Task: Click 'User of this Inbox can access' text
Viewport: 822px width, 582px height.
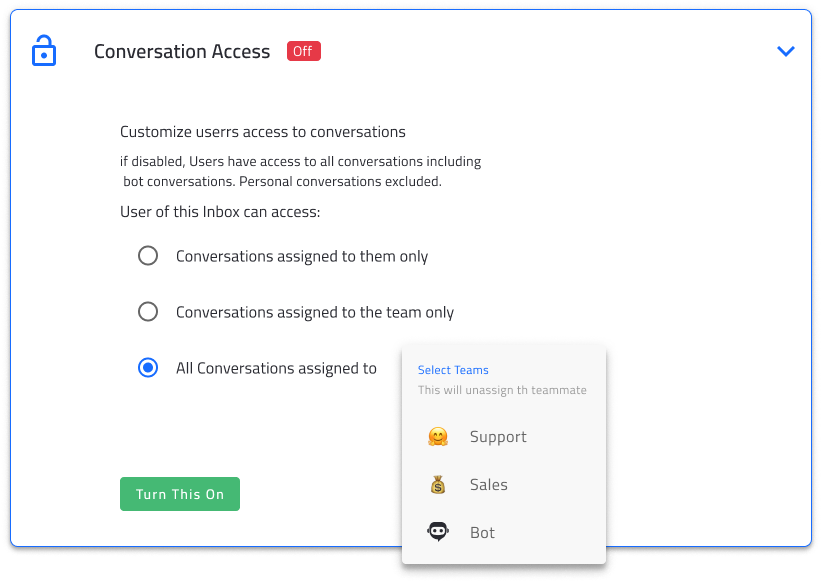Action: click(220, 212)
